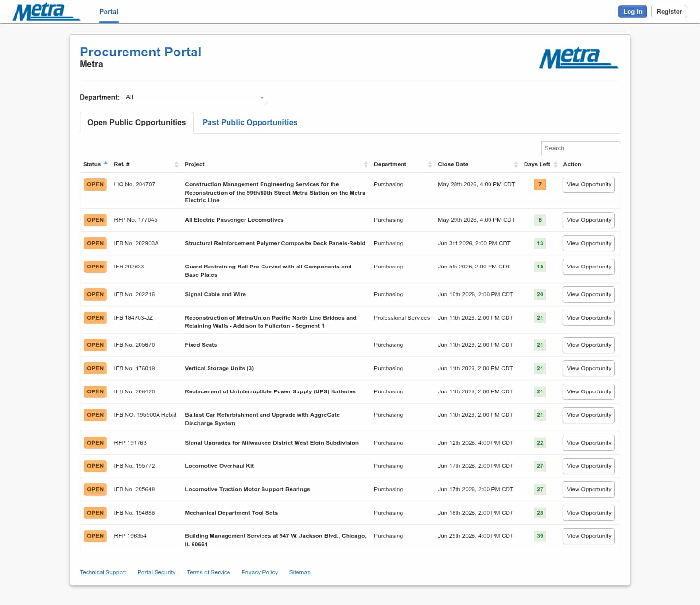Sort the table by the Status column arrow
The image size is (700, 605).
pyautogui.click(x=105, y=163)
